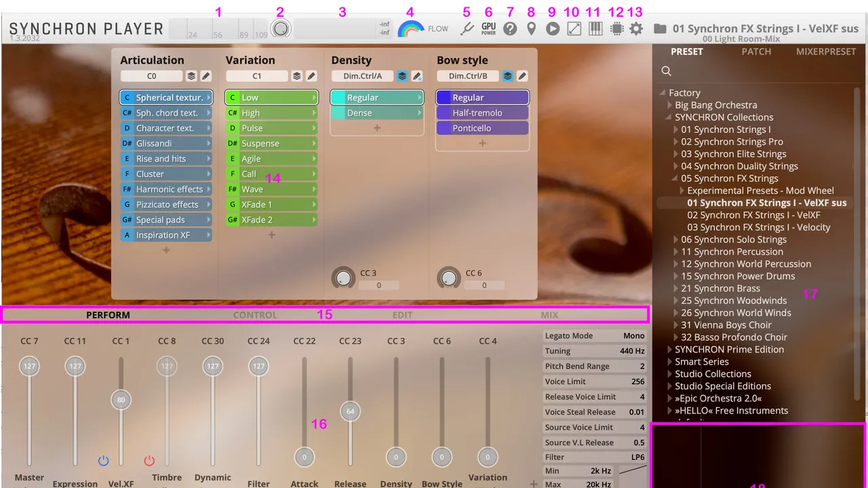This screenshot has width=868, height=488.
Task: Add a slot below XFade 2
Action: coord(272,235)
